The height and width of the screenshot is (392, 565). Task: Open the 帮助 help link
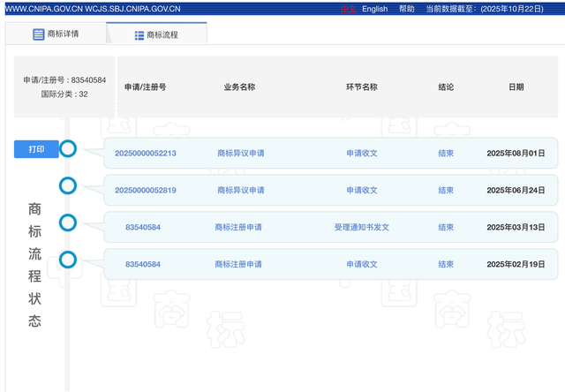coord(406,9)
